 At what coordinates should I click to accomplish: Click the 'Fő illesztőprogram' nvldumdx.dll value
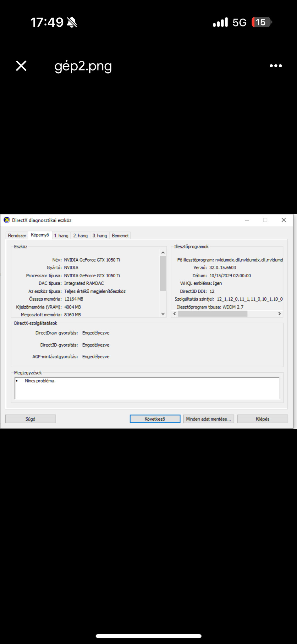(249, 260)
